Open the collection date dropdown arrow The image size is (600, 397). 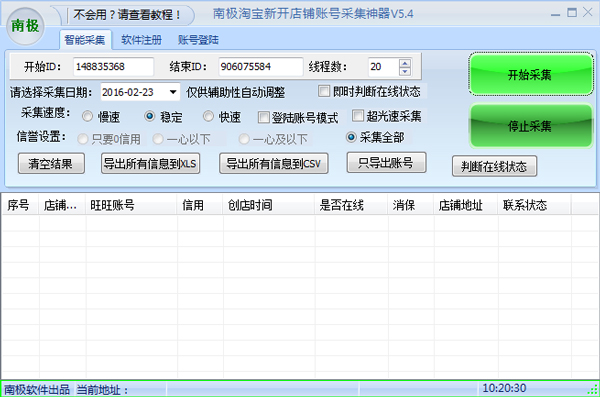pos(173,92)
